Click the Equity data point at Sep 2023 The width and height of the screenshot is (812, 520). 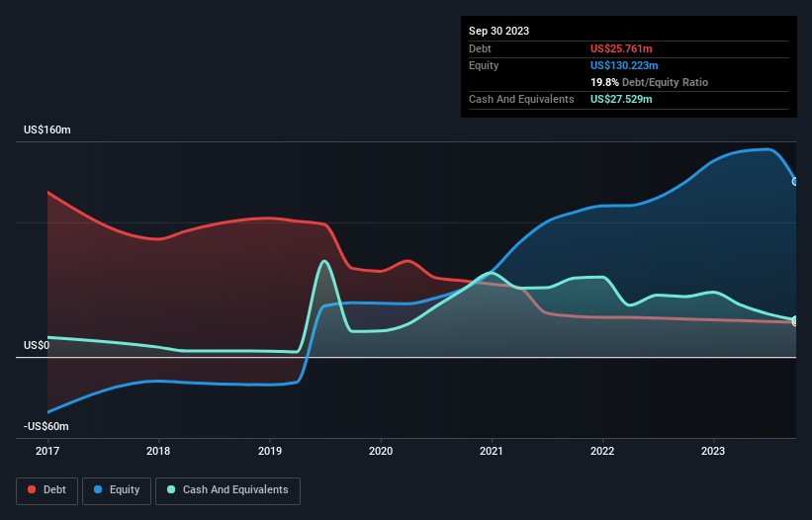[x=795, y=182]
